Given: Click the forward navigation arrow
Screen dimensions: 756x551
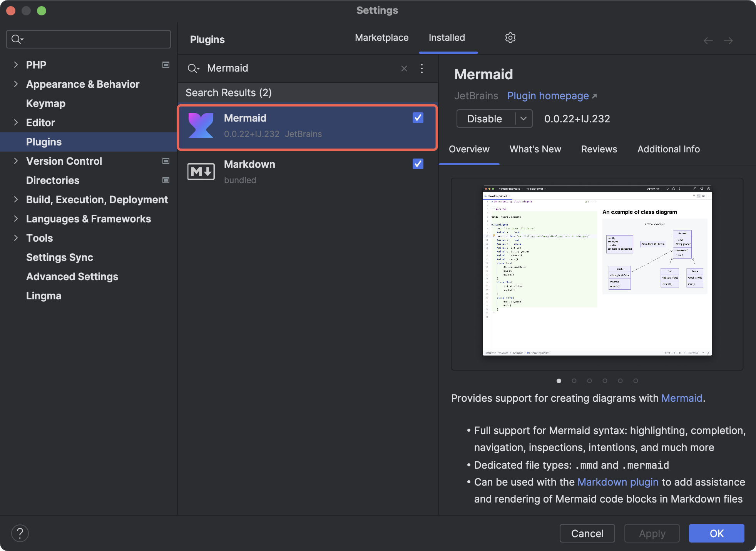Looking at the screenshot, I should [x=728, y=41].
